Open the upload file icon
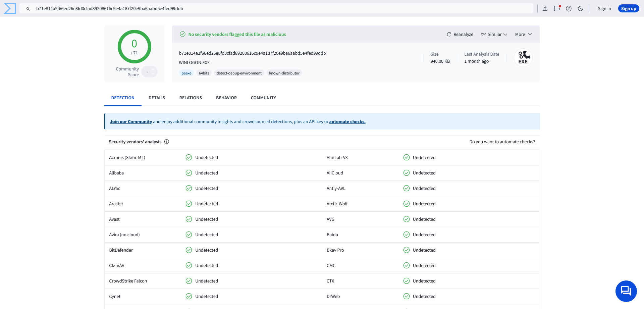This screenshot has width=644, height=309. tap(545, 9)
